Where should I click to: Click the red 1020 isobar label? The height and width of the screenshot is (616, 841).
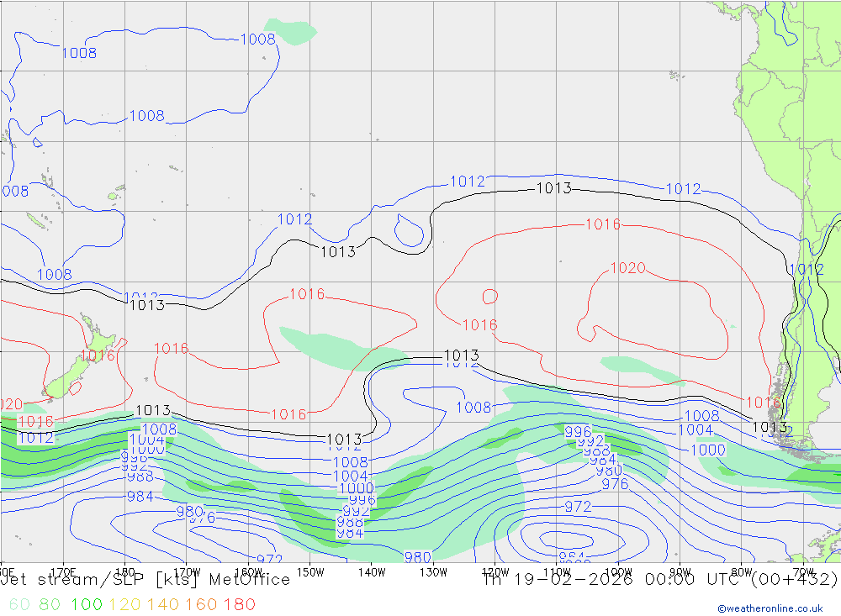pos(627,267)
